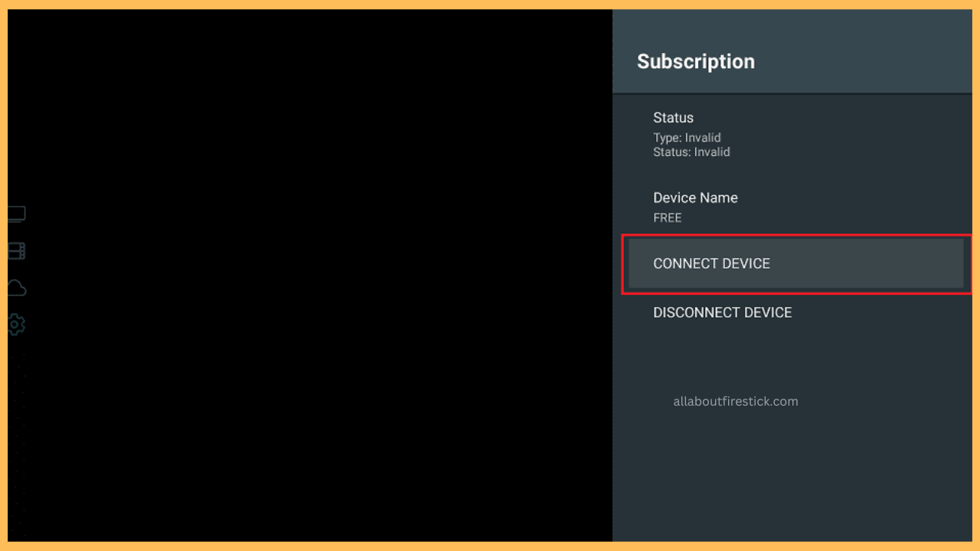Viewport: 980px width, 551px height.
Task: Choose the DISCONNECT DEVICE option
Action: click(x=722, y=312)
